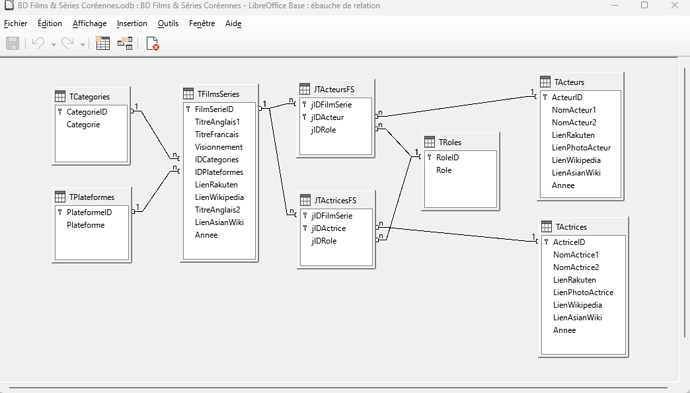Click the Redo arrow icon
This screenshot has width=690, height=393.
pos(68,43)
